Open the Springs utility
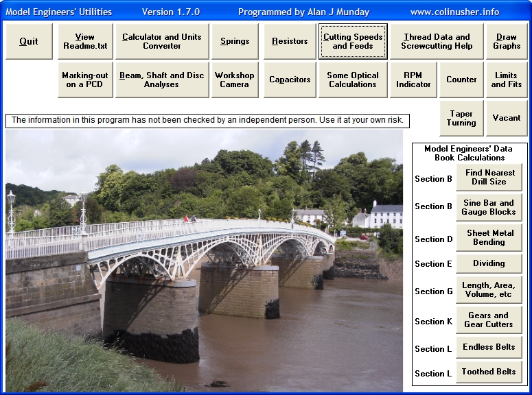This screenshot has height=395, width=532. coord(235,41)
